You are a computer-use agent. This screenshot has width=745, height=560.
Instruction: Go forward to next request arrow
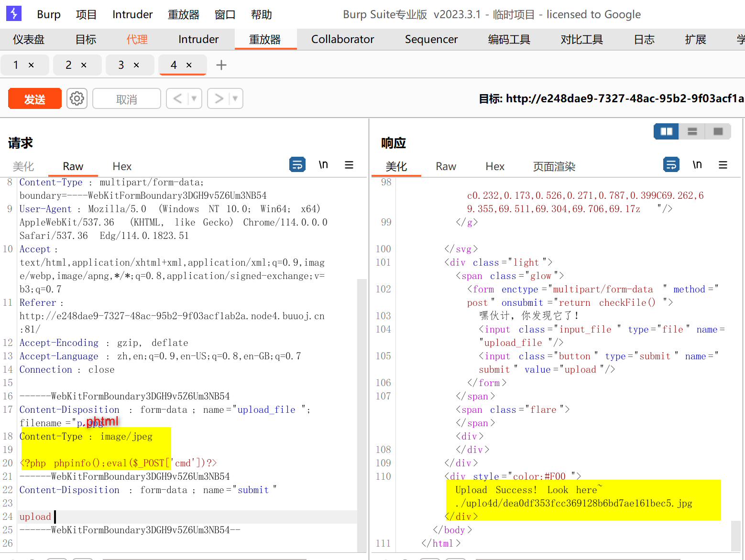coord(219,98)
